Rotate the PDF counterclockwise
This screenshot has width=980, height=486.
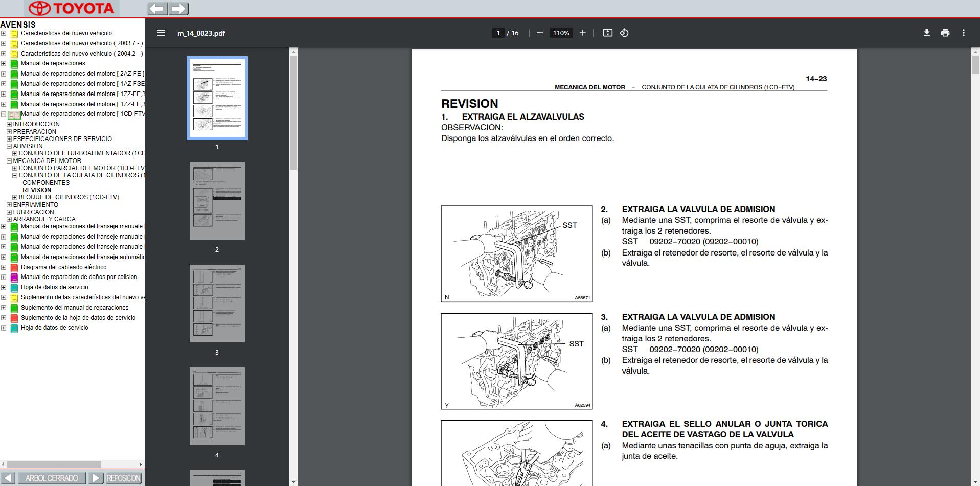tap(624, 33)
